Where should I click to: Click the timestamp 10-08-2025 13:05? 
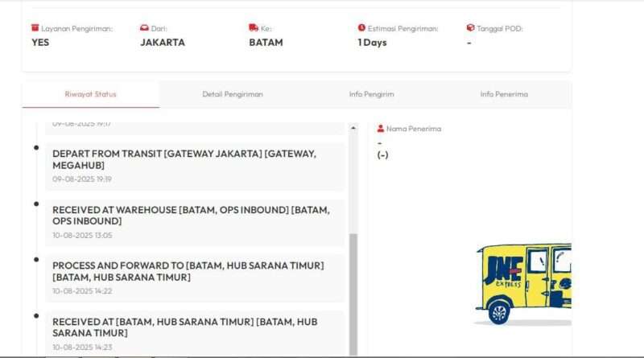coord(82,235)
